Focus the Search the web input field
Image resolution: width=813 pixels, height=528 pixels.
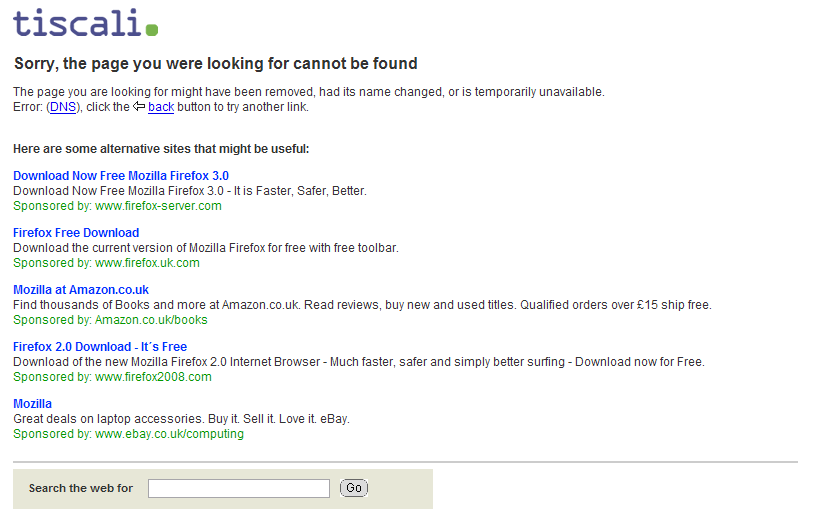point(239,488)
